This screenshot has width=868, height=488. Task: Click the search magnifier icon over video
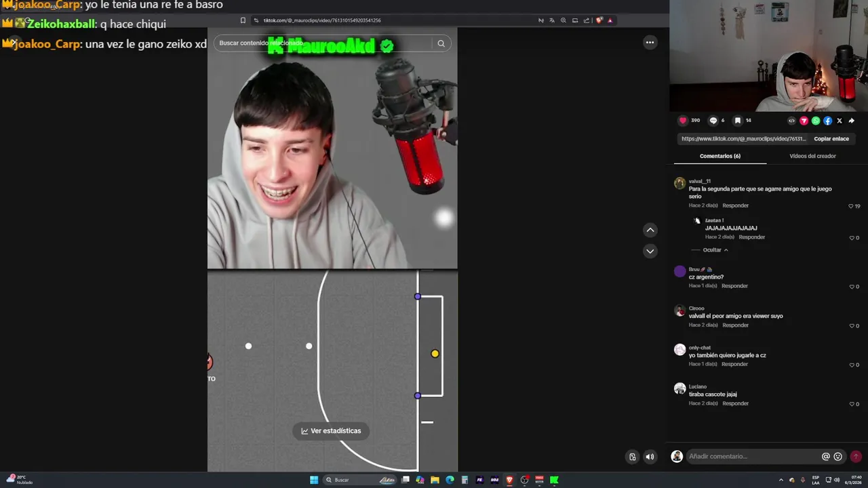[x=441, y=43]
